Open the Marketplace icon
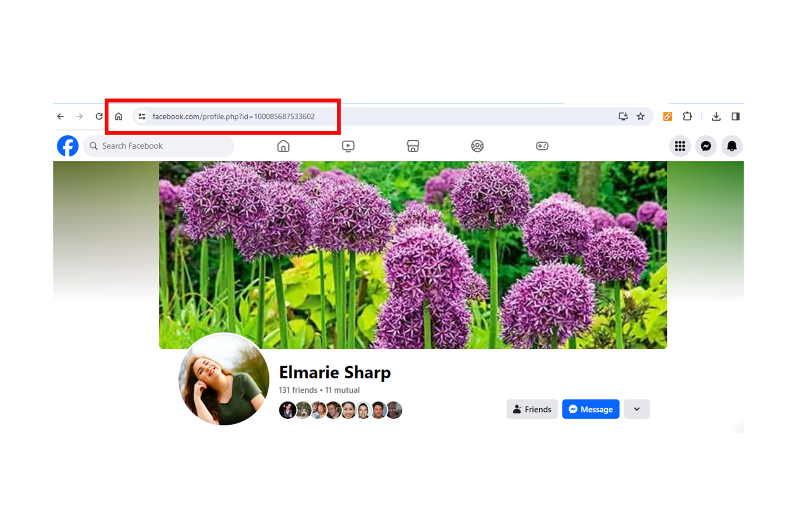This screenshot has width=797, height=532. 413,146
